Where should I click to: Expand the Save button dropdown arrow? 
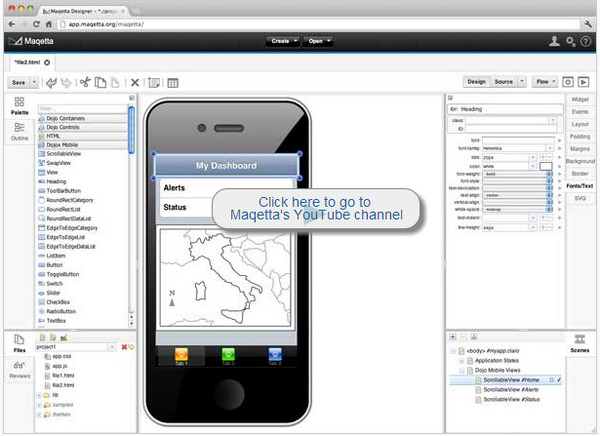pos(32,82)
